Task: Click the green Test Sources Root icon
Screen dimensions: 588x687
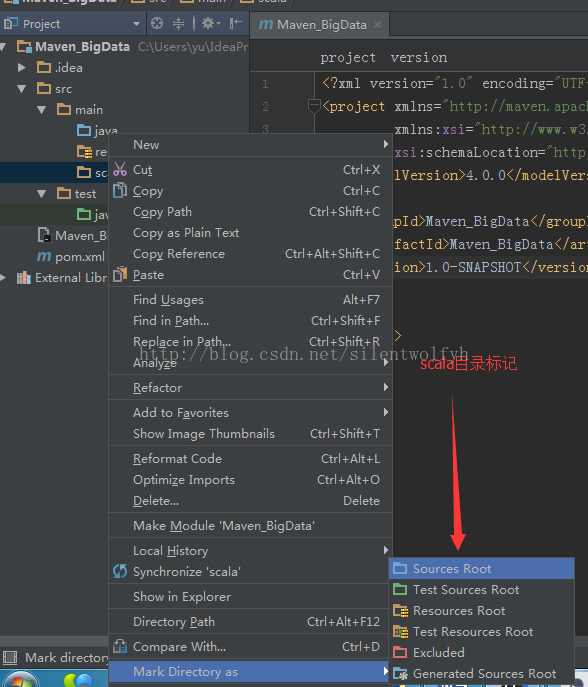Action: tap(400, 589)
